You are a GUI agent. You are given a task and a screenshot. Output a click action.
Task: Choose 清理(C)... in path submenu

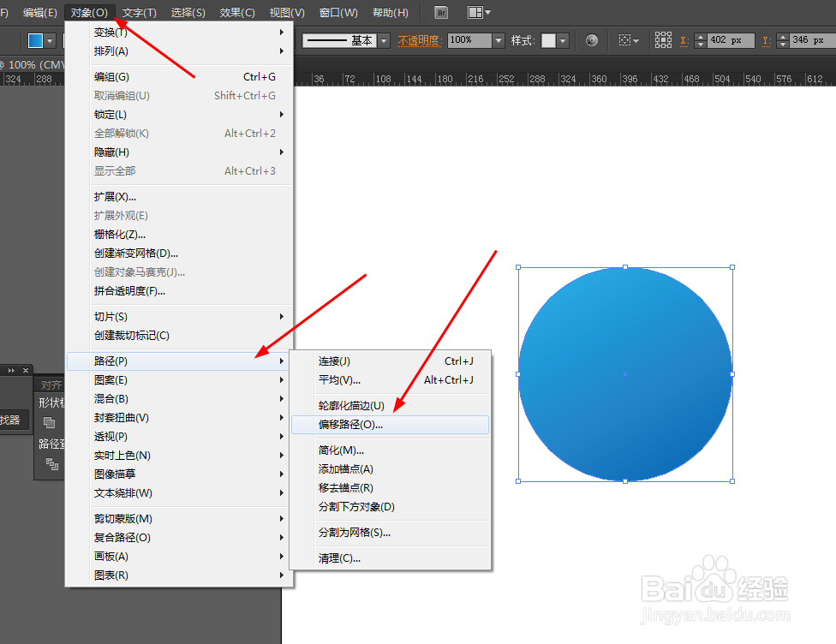tap(391, 558)
